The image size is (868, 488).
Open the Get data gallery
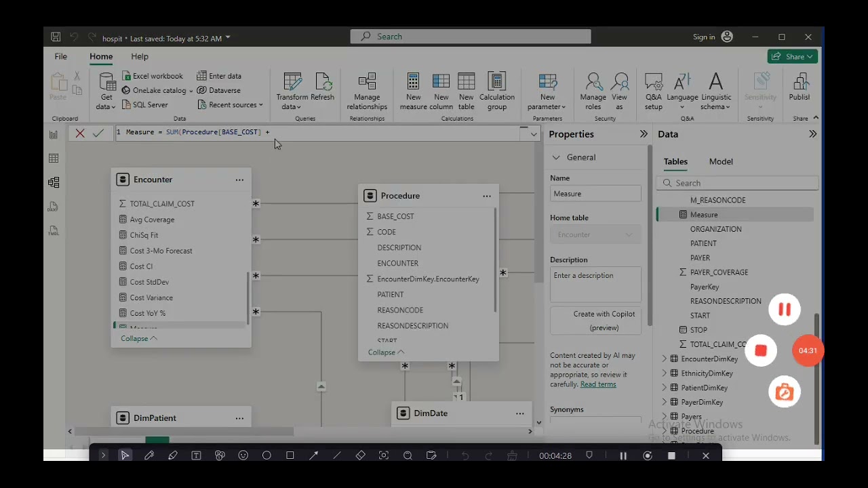click(x=106, y=91)
